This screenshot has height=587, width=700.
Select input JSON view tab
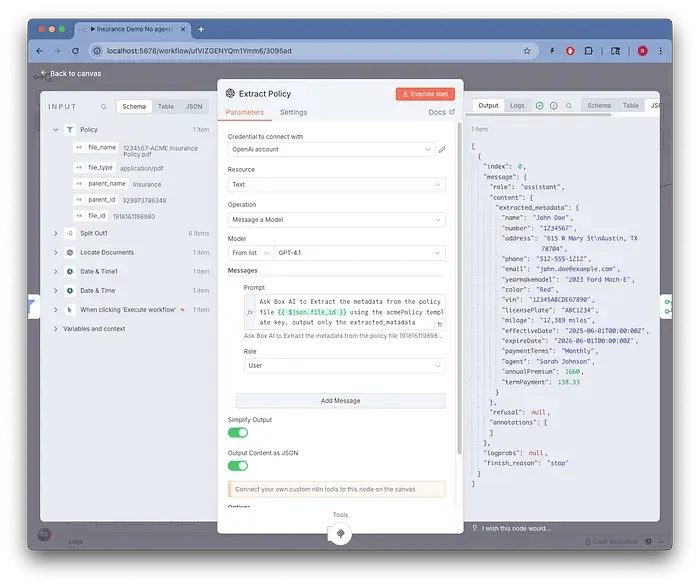(194, 107)
